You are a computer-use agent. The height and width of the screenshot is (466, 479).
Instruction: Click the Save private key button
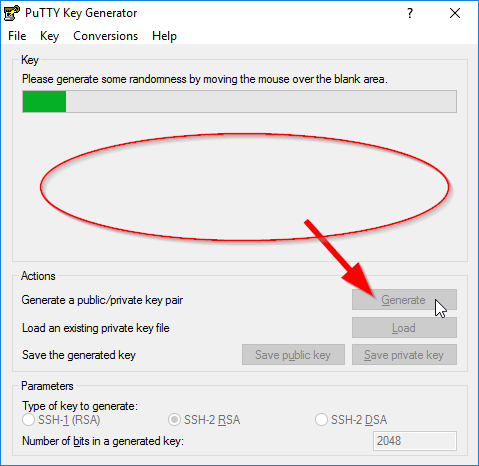[x=404, y=355]
